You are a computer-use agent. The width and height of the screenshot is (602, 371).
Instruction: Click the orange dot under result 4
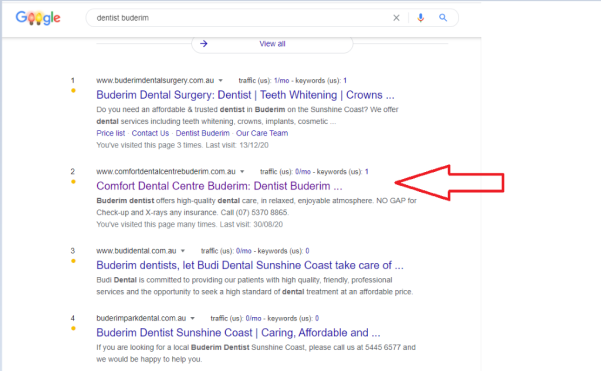(x=73, y=328)
